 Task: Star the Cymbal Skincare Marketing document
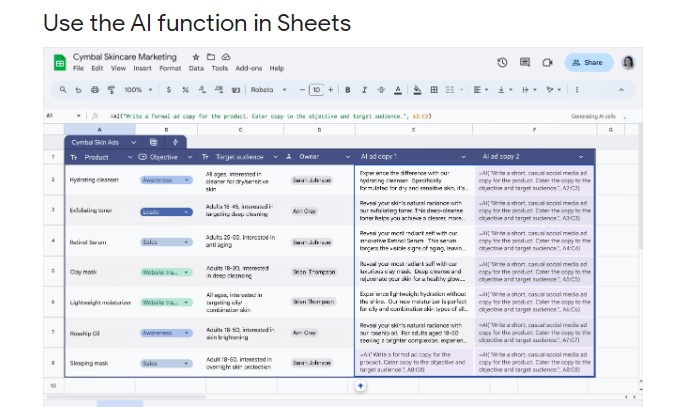[196, 57]
